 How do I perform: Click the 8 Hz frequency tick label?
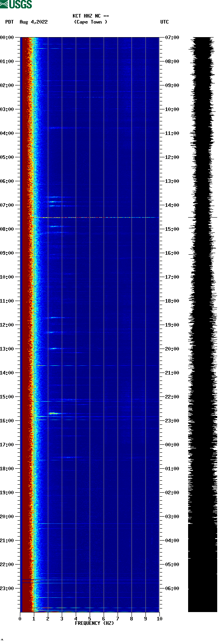(132, 619)
